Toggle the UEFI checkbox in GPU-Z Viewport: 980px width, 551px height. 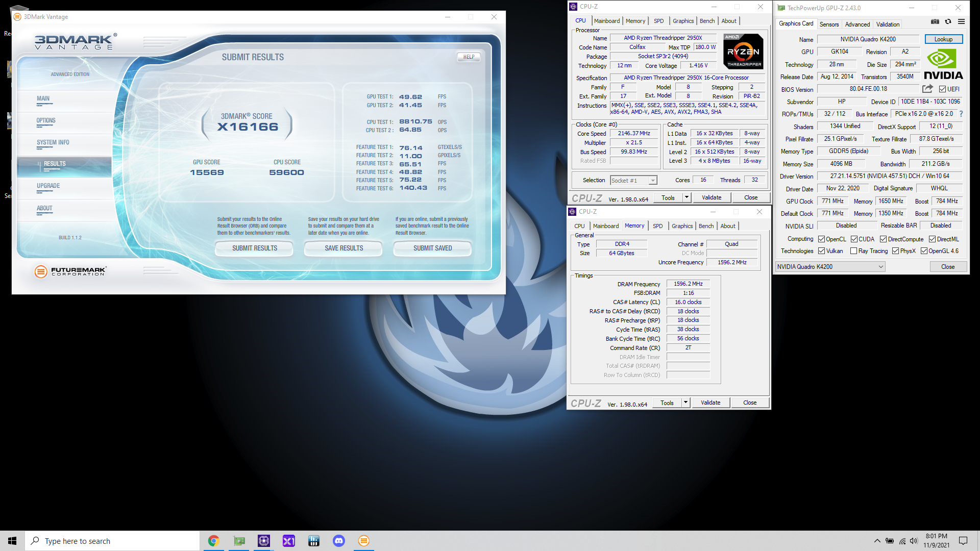coord(943,89)
